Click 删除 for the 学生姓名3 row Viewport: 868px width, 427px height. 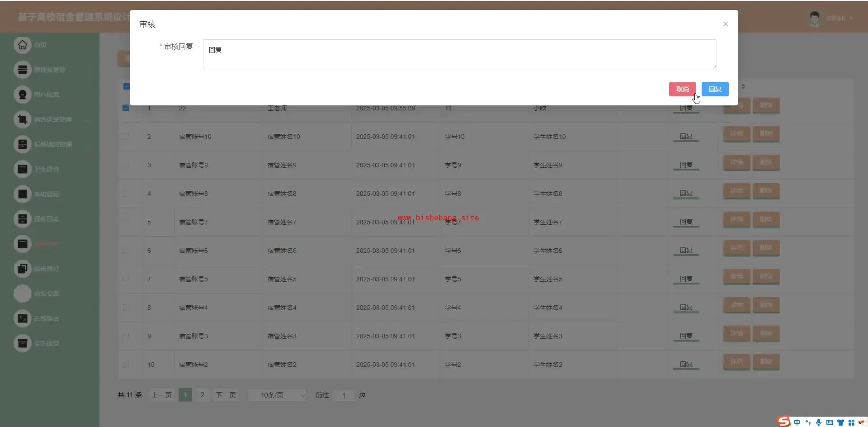tap(766, 333)
